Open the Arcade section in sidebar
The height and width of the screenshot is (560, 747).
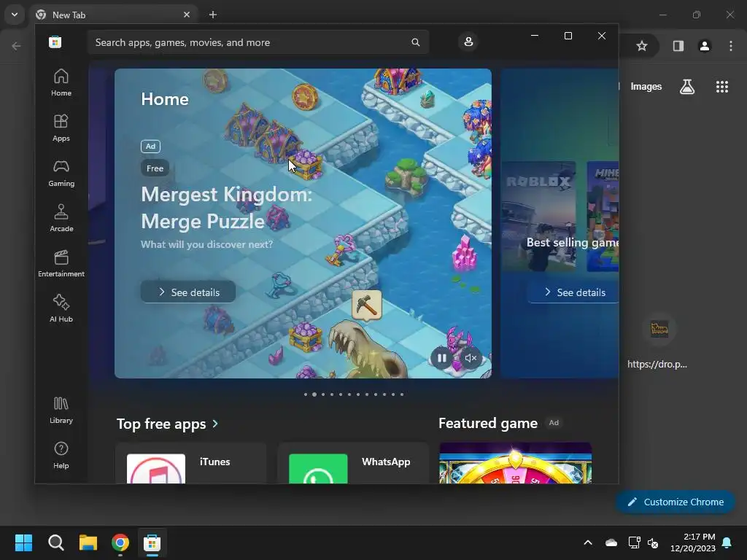click(x=61, y=219)
